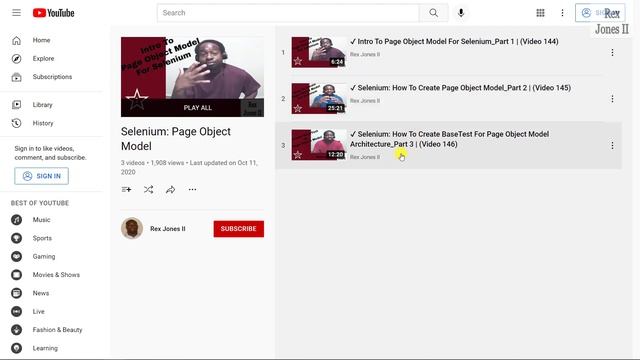Viewport: 640px width, 360px height.
Task: Click the History clock icon
Action: pyautogui.click(x=16, y=123)
